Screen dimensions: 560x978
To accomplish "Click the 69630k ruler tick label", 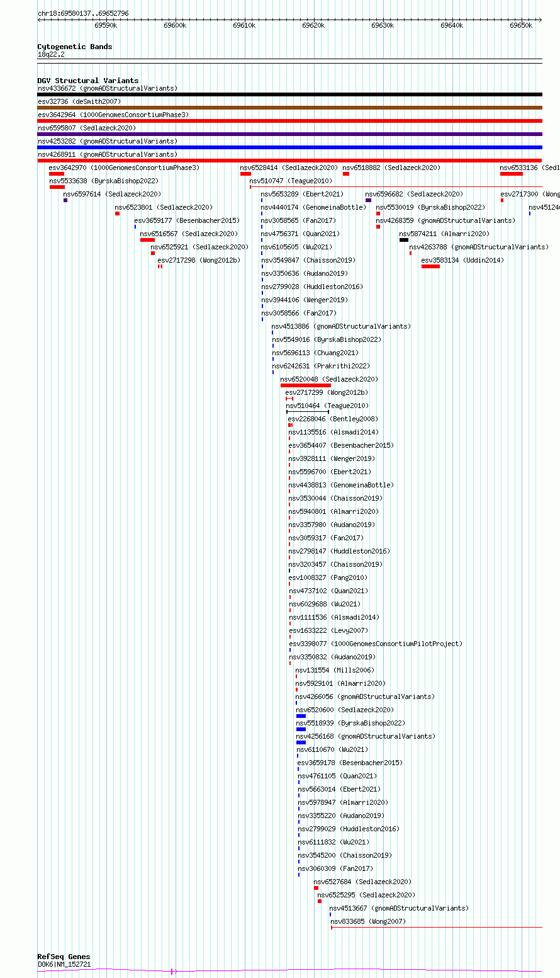I will (x=383, y=25).
